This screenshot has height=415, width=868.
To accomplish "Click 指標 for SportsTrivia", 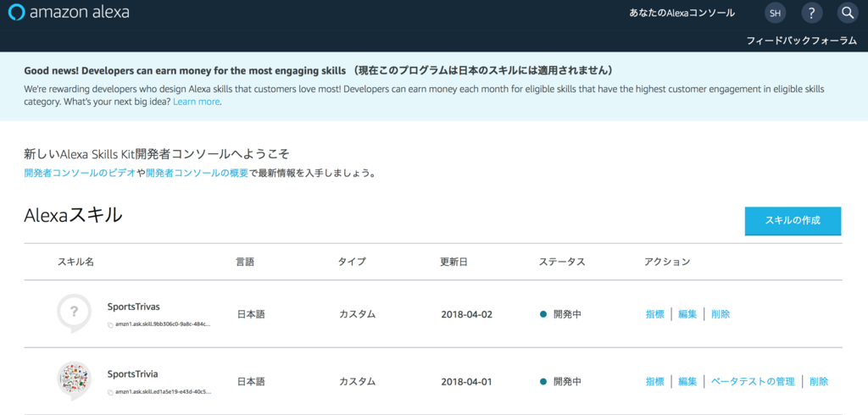I will pyautogui.click(x=654, y=381).
